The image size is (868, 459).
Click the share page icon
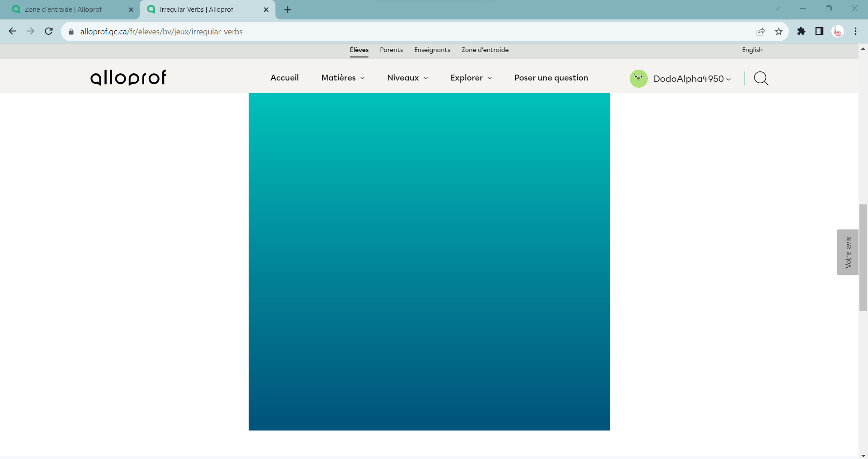coord(760,32)
